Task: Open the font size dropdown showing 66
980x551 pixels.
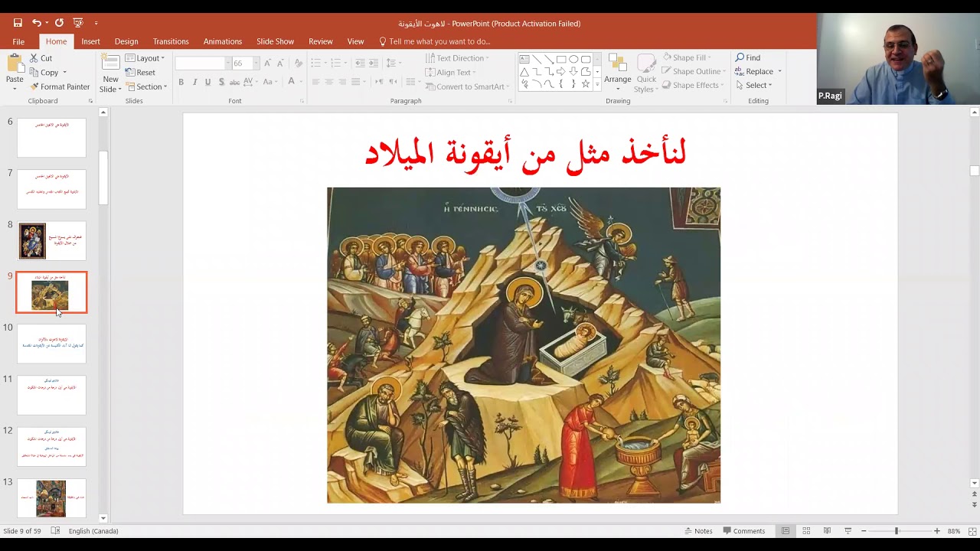Action: [x=256, y=64]
